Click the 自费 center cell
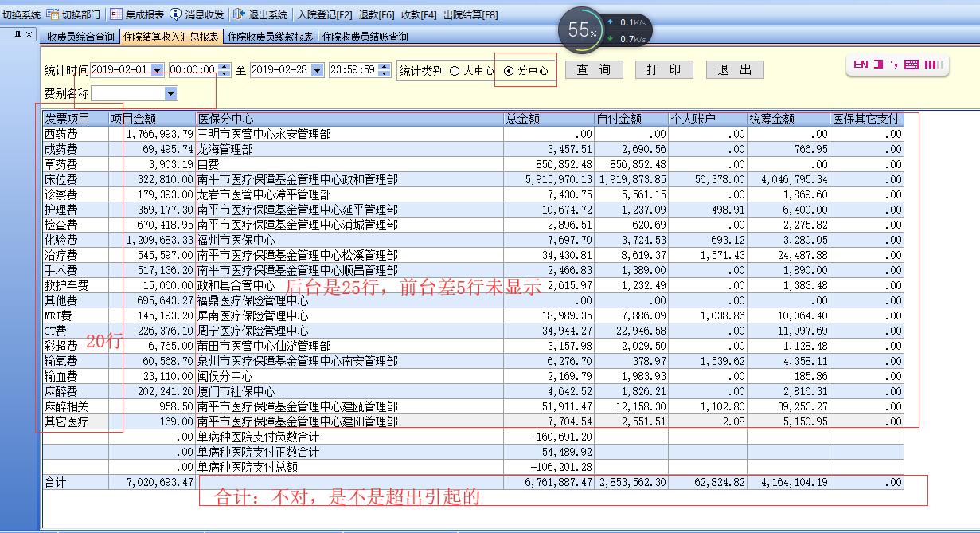Image resolution: width=980 pixels, height=533 pixels. (349, 164)
